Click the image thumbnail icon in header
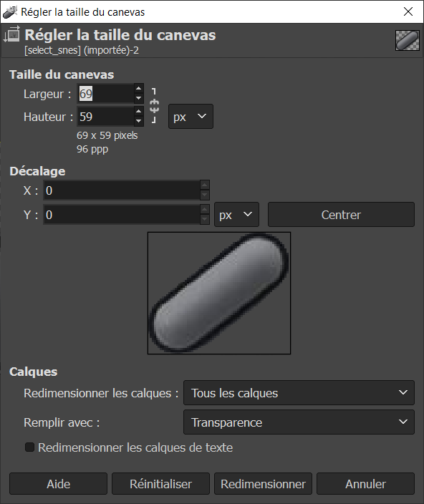 click(408, 41)
